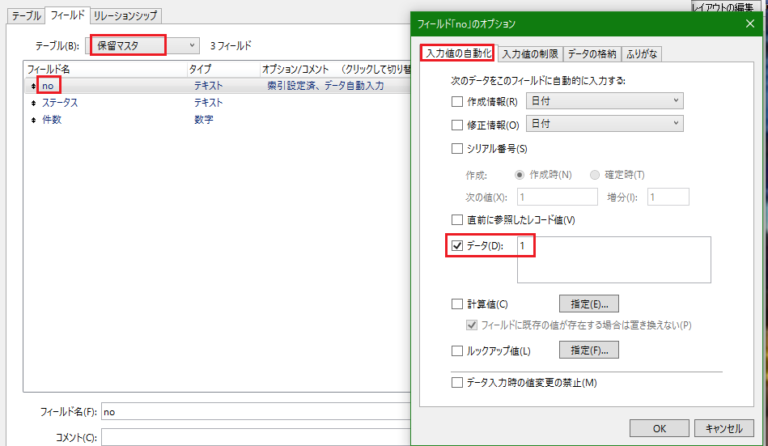Click the フィールド名 column header
Screen dimensions: 768x446
[x=106, y=70]
